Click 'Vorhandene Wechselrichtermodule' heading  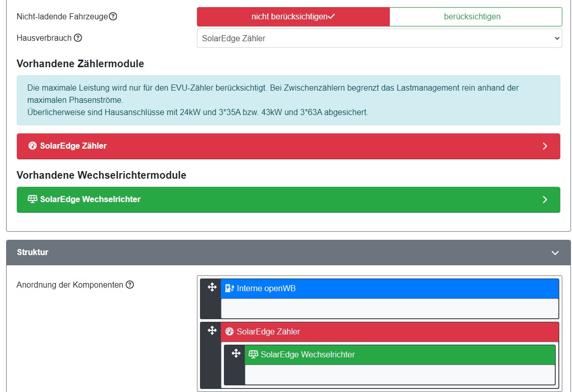click(101, 175)
